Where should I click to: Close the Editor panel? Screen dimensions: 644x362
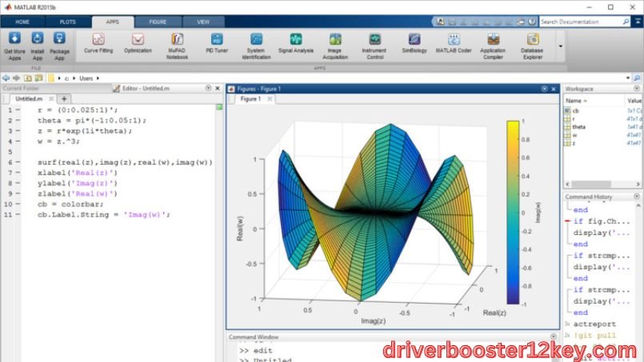218,88
